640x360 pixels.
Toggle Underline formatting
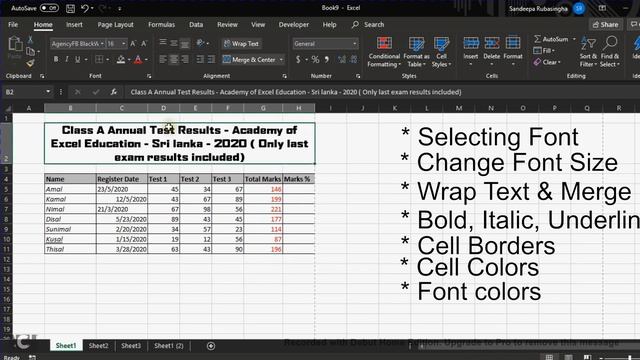point(78,60)
